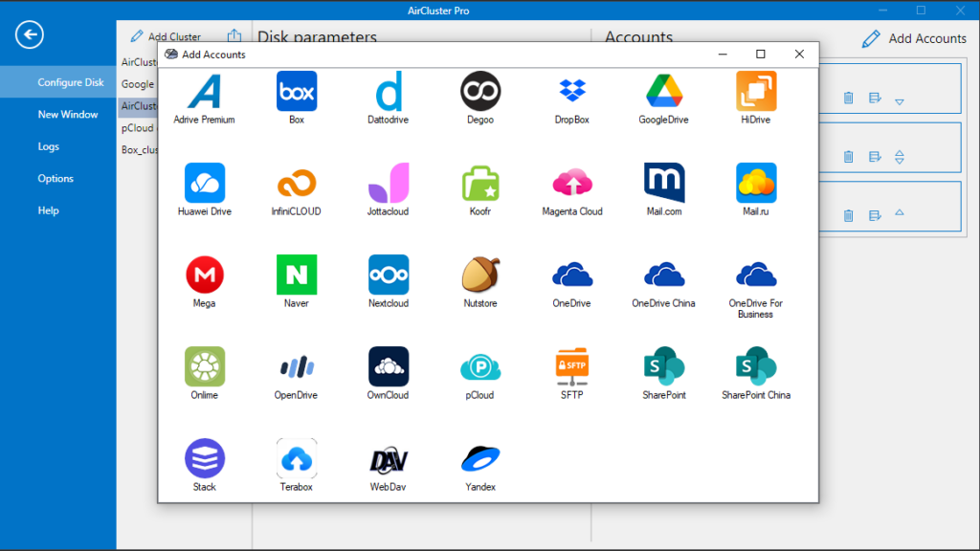Choose the Stack storage icon
Screen dimensions: 980x551
pyautogui.click(x=205, y=458)
